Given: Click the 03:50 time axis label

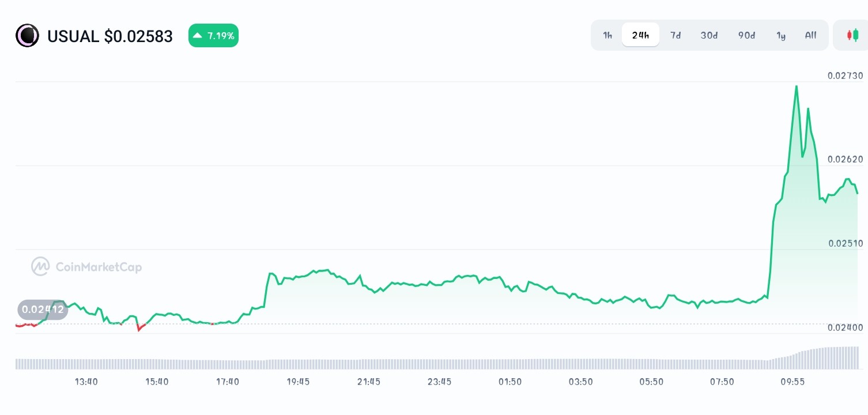Looking at the screenshot, I should tap(580, 382).
